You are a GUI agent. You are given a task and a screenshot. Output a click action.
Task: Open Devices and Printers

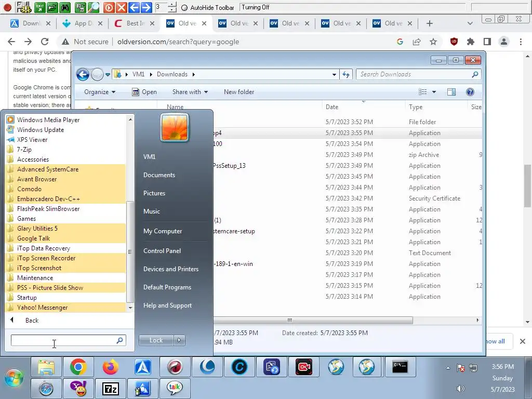pos(171,269)
